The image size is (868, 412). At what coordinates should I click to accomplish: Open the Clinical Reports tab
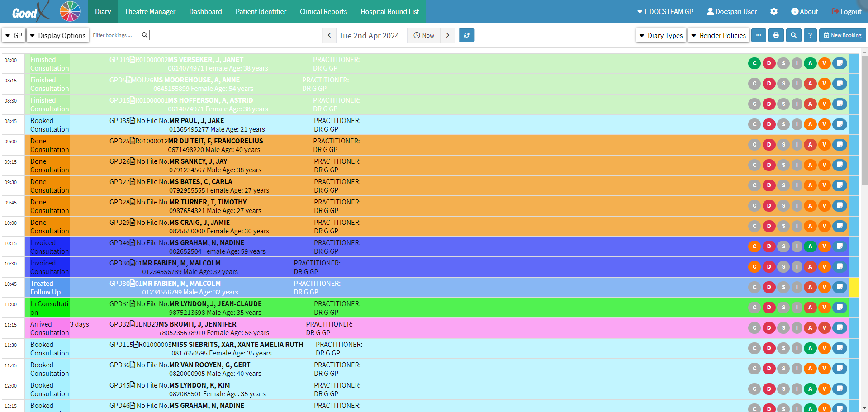pos(323,11)
